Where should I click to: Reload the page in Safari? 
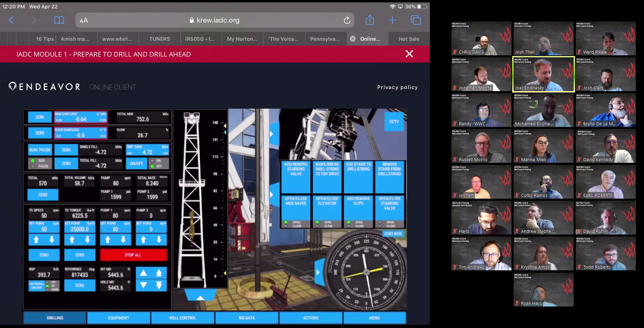point(347,20)
